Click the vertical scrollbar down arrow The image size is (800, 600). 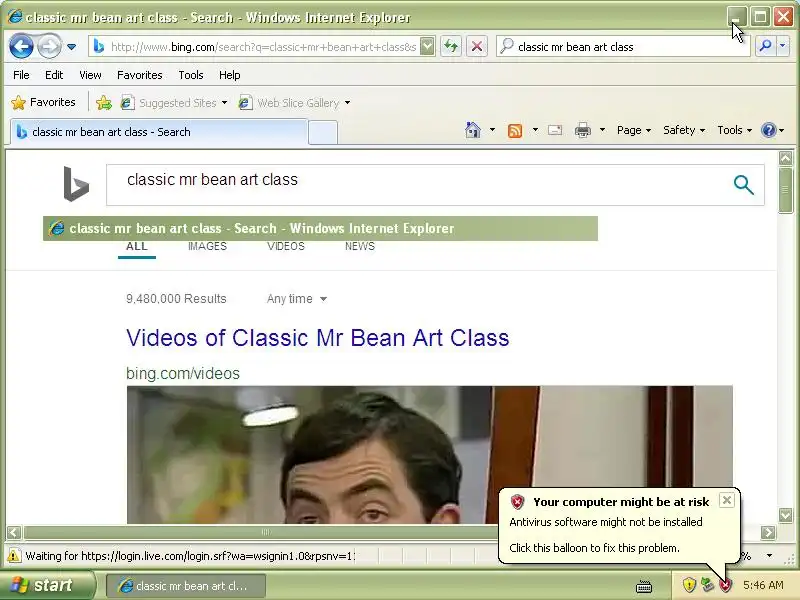point(786,515)
